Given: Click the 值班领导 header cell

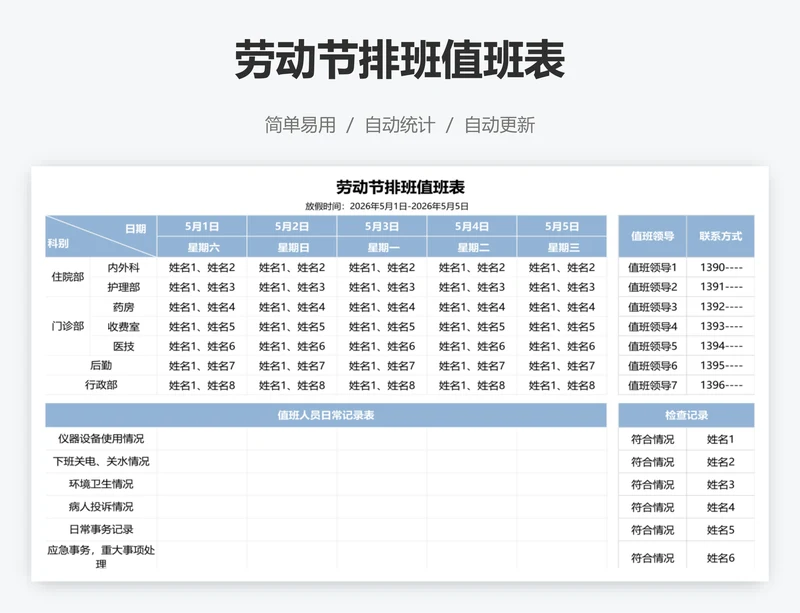Looking at the screenshot, I should click(653, 236).
